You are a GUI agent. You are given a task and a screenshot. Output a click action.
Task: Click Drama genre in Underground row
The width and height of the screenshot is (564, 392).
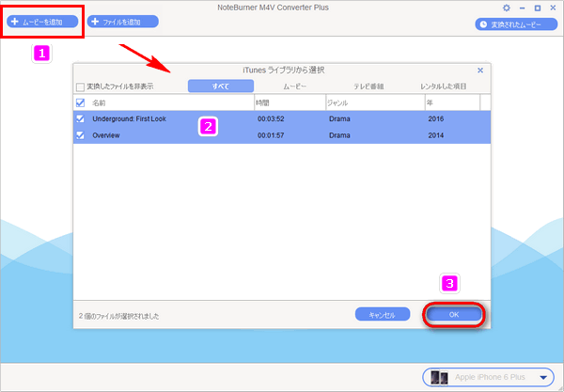point(339,118)
